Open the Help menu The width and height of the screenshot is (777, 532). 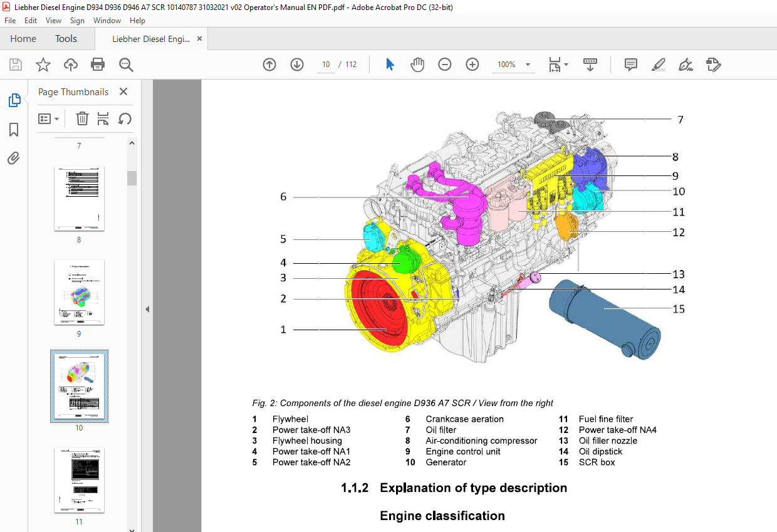click(x=137, y=21)
